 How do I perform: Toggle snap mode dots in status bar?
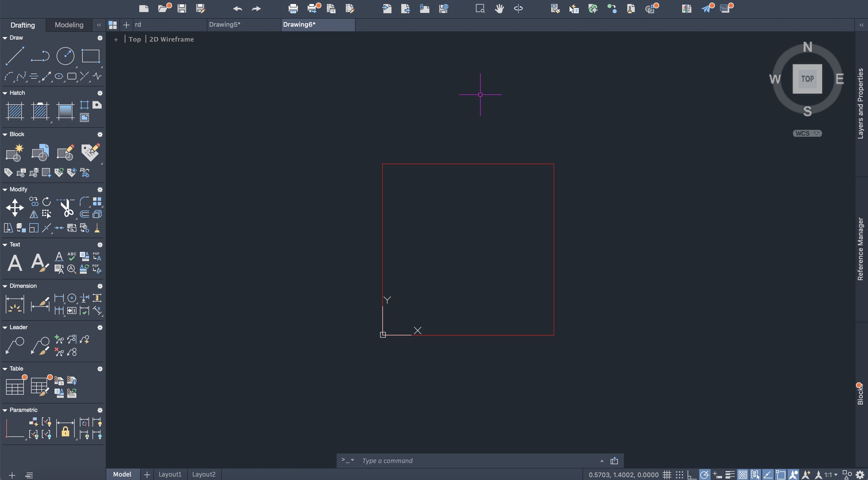coord(679,475)
